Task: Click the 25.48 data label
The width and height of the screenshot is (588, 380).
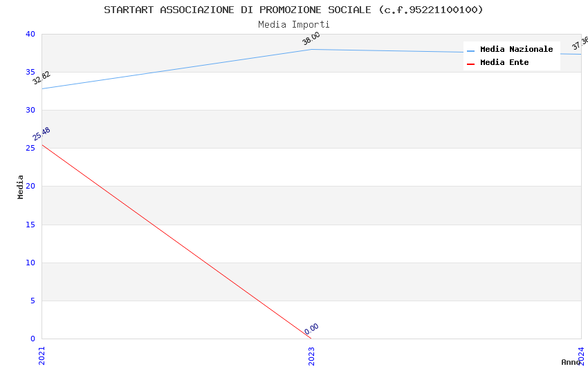Action: point(42,134)
